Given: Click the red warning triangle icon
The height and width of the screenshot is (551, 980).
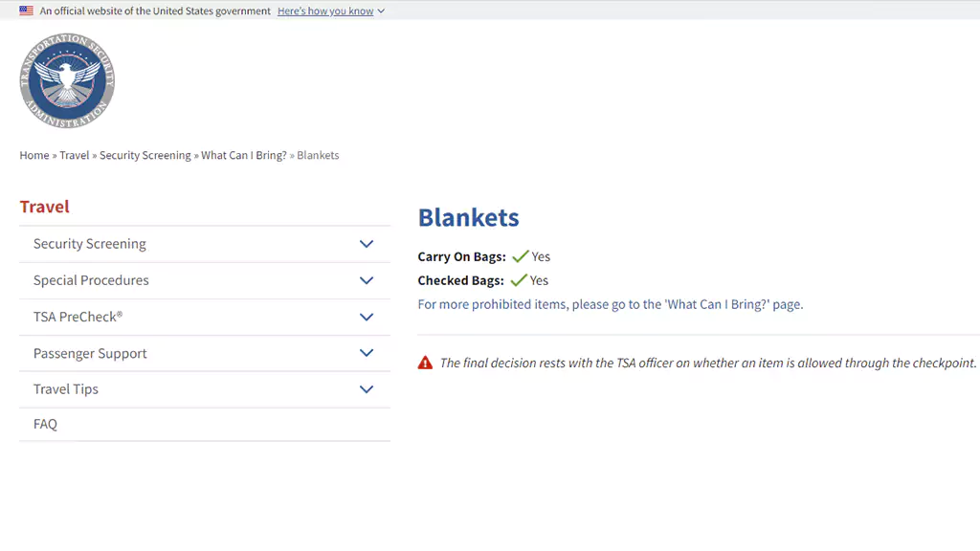Looking at the screenshot, I should click(x=425, y=363).
